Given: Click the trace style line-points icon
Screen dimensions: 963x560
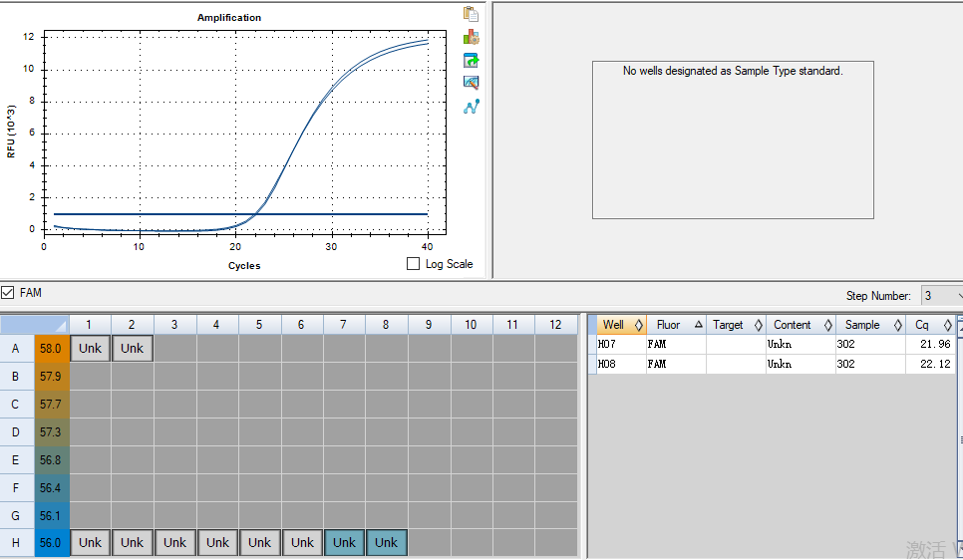Looking at the screenshot, I should (472, 107).
